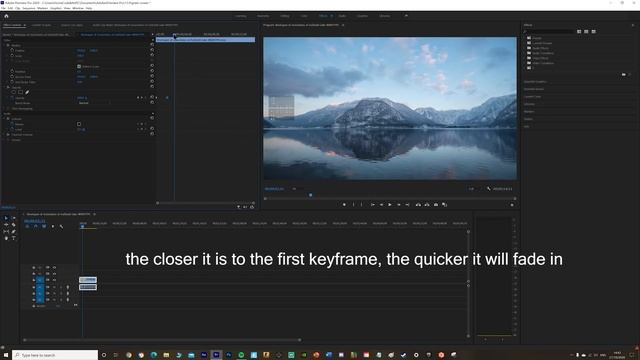Image resolution: width=640 pixels, height=360 pixels.
Task: Switch to the Audio workspace
Action: (342, 16)
